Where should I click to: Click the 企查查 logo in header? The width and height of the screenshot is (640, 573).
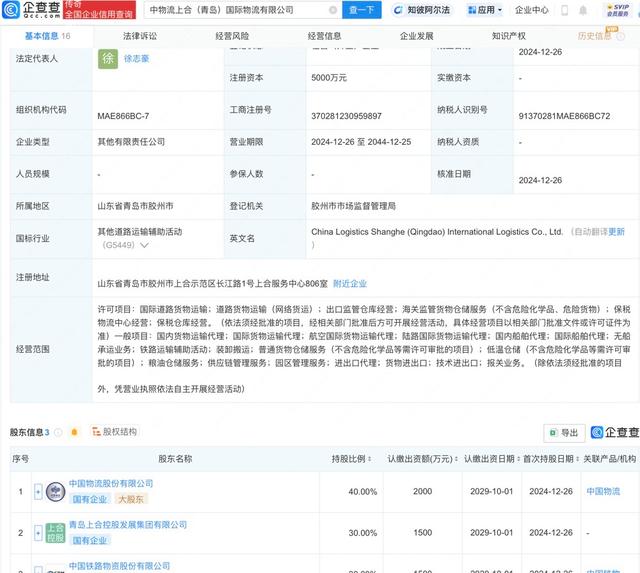click(31, 11)
